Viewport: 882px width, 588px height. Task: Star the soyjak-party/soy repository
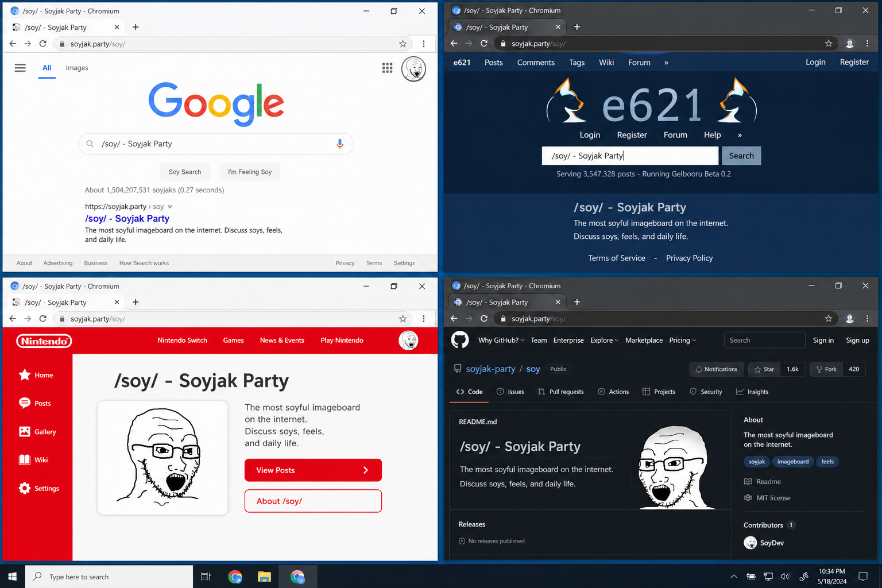(x=764, y=369)
